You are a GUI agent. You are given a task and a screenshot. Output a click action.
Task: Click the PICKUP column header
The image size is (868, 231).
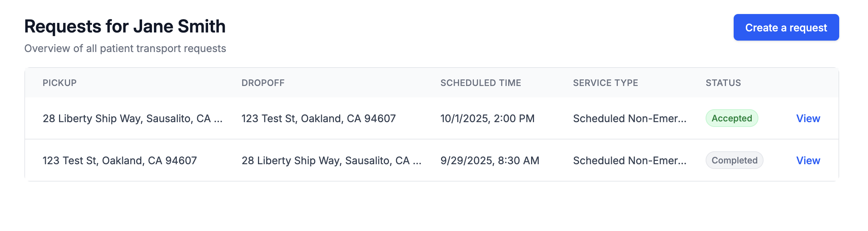[59, 83]
